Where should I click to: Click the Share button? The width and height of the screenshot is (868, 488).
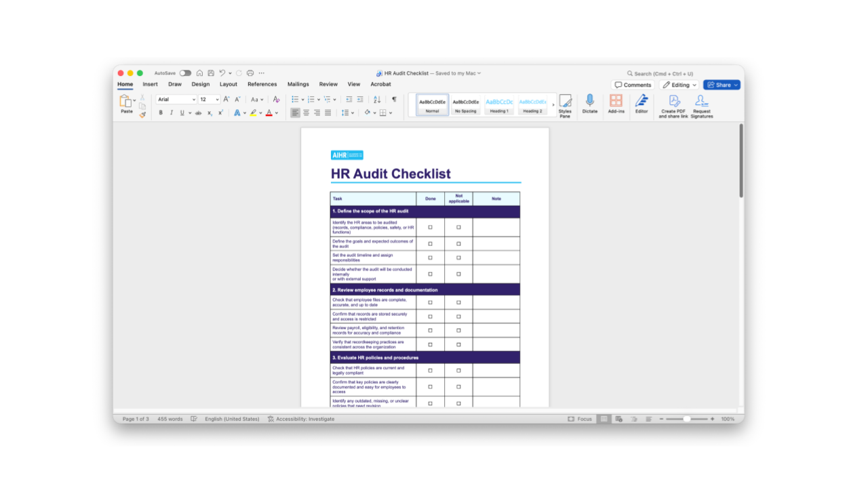(x=722, y=85)
